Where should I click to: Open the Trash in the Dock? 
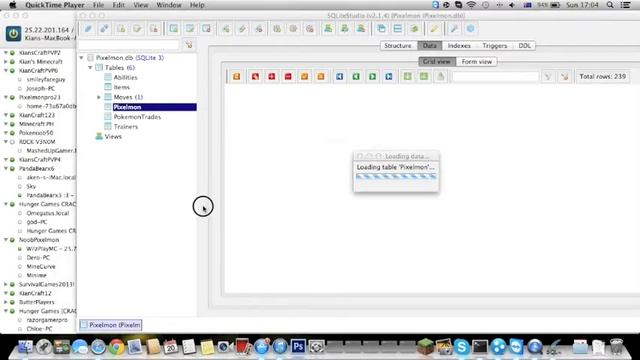(616, 347)
